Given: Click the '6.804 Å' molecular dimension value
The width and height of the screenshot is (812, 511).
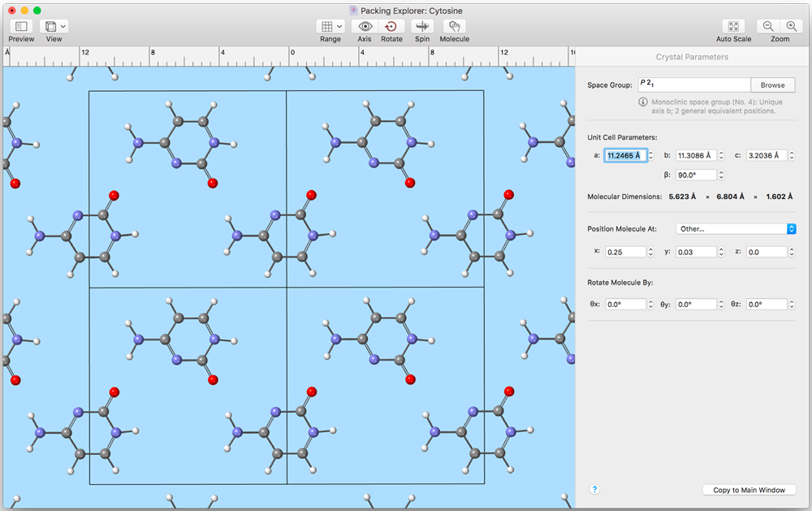Looking at the screenshot, I should [730, 197].
